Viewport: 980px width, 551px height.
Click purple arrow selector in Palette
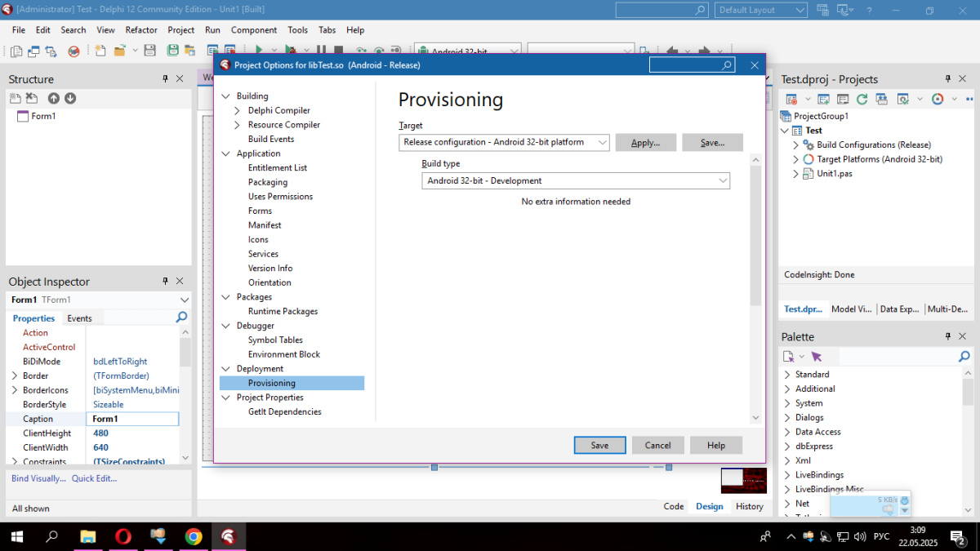click(x=817, y=357)
